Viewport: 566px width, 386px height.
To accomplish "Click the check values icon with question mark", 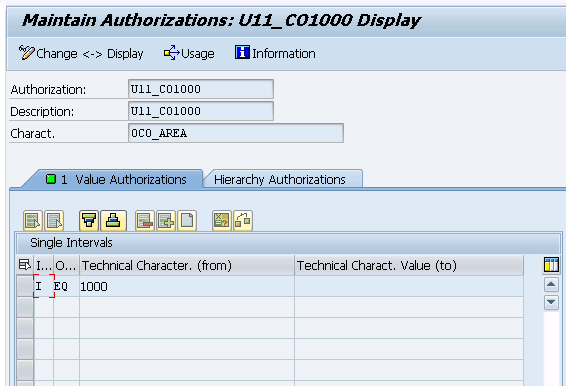I will point(222,221).
